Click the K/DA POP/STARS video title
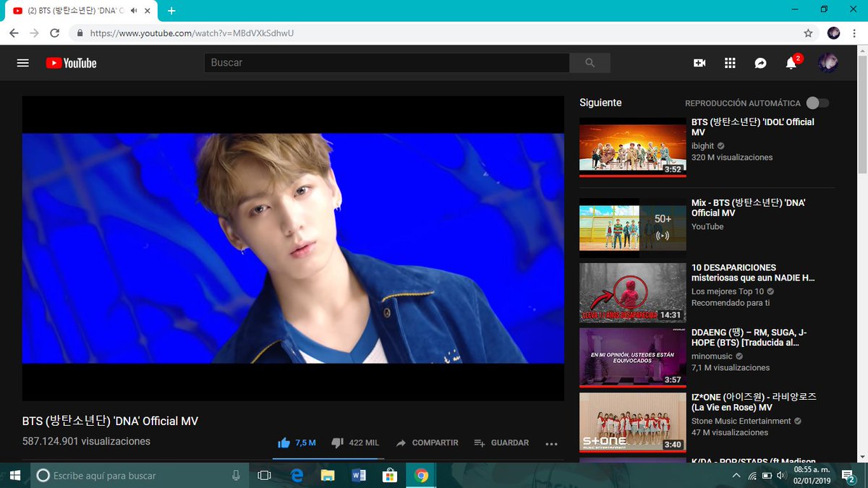Image resolution: width=868 pixels, height=488 pixels. click(754, 461)
